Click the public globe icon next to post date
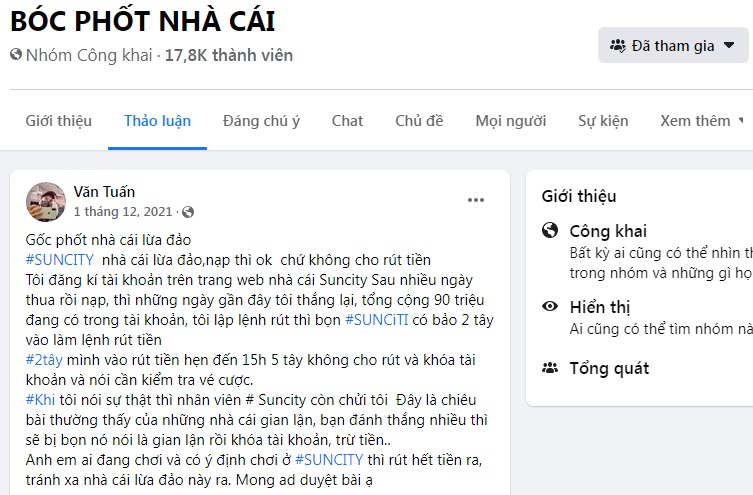 (188, 212)
